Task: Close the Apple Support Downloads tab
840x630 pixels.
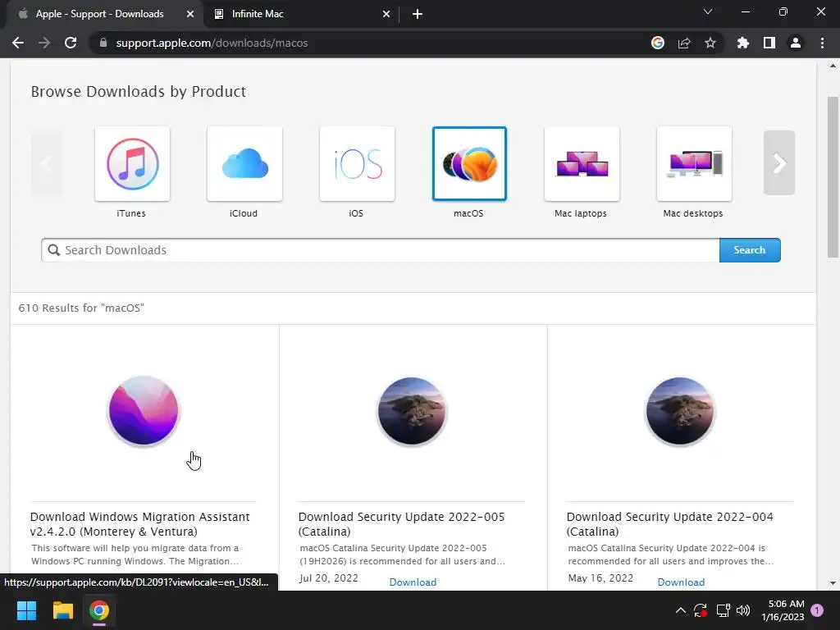Action: click(x=190, y=14)
